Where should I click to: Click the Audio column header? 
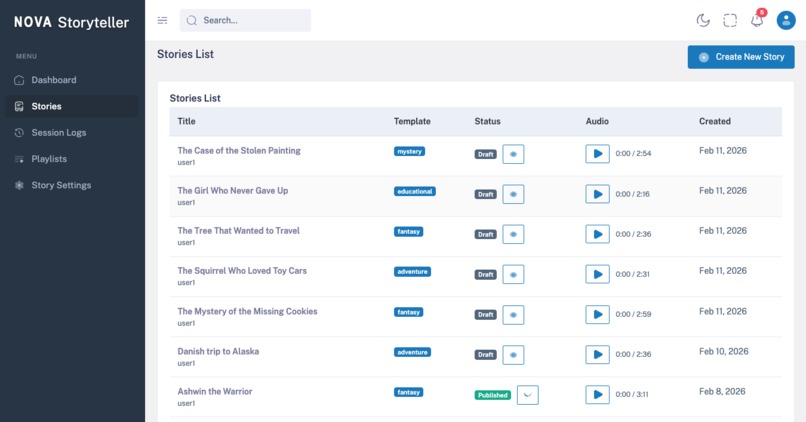pyautogui.click(x=597, y=121)
